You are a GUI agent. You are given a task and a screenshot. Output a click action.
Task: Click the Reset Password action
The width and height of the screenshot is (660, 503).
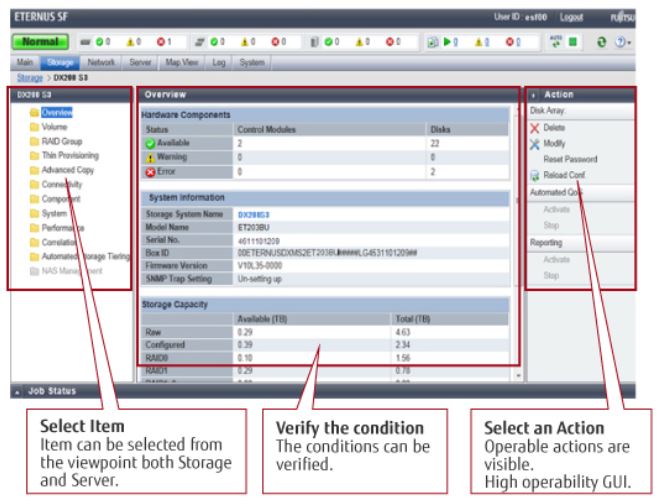tap(570, 159)
